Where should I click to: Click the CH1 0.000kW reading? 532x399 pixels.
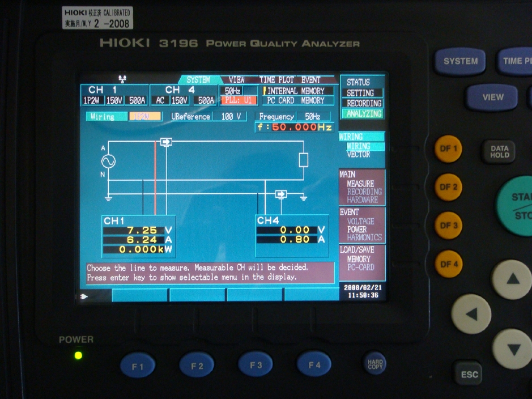pos(138,249)
